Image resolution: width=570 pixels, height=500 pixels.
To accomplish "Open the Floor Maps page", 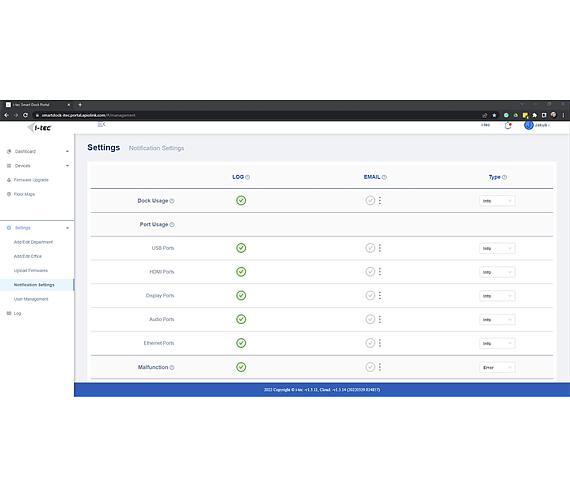I will [24, 194].
